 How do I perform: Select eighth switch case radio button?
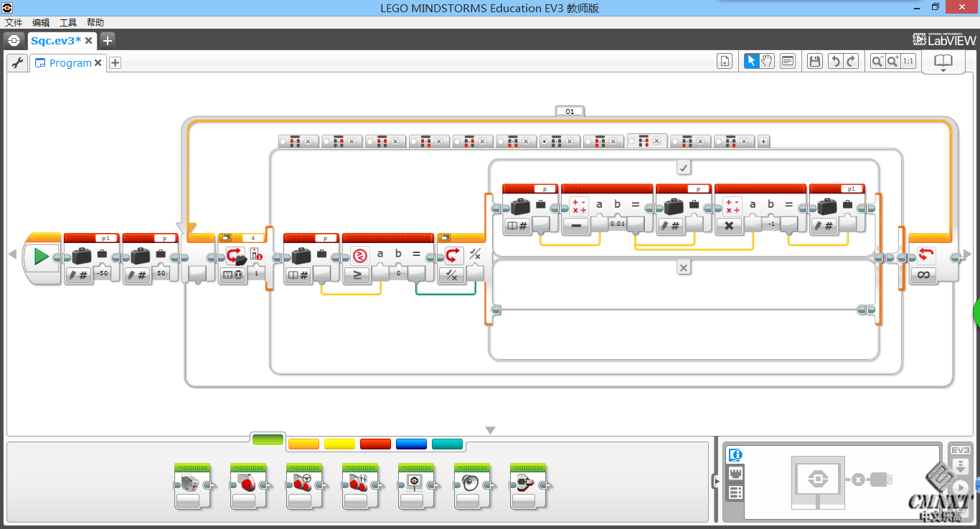pos(589,142)
